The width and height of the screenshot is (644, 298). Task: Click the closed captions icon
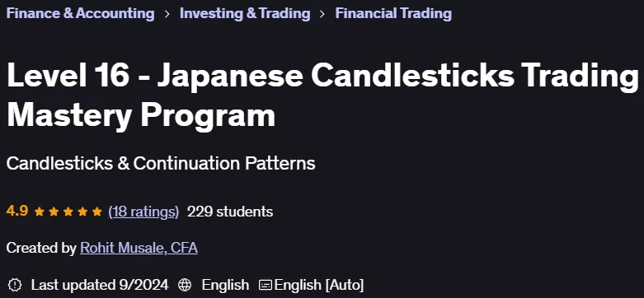click(266, 285)
